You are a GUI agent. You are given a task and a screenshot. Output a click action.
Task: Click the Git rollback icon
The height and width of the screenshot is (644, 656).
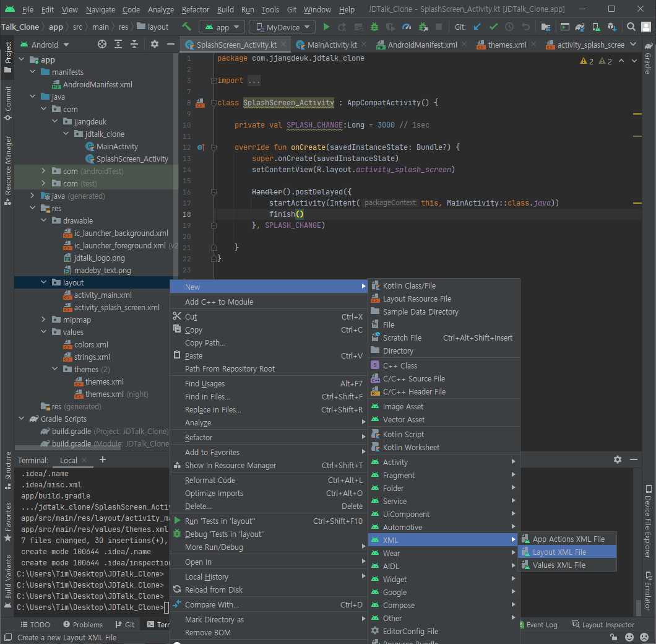[x=525, y=27]
